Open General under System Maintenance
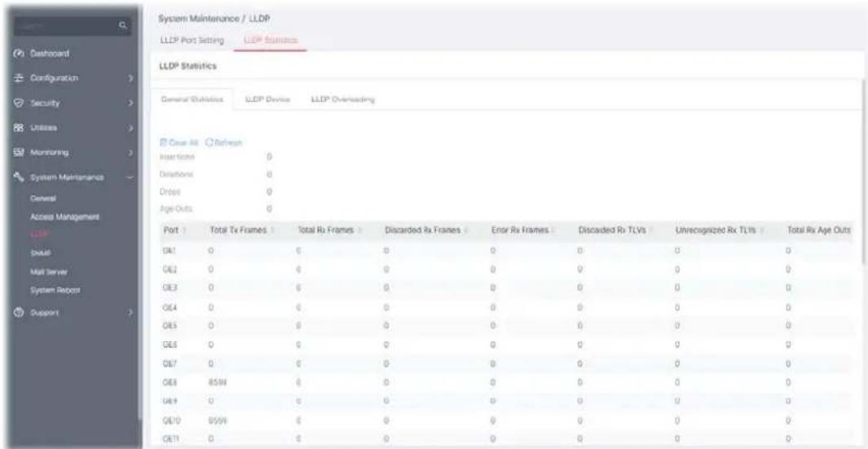The height and width of the screenshot is (449, 868). tap(42, 198)
